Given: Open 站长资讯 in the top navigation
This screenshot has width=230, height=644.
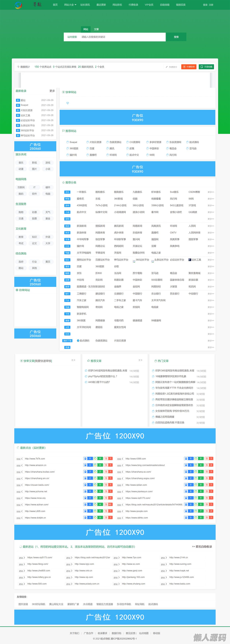Looking at the screenshot, I should [85, 5].
